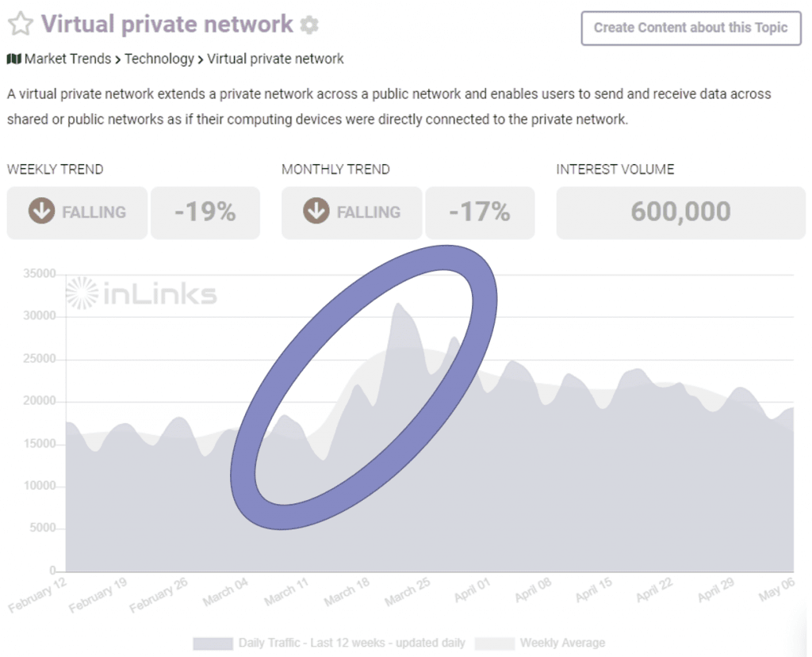This screenshot has height=657, width=812.
Task: Click the April 08 axis label
Action: click(533, 590)
